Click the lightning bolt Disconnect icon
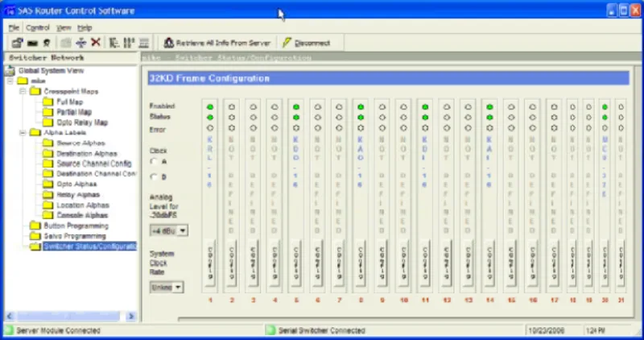The height and width of the screenshot is (340, 644). click(287, 43)
